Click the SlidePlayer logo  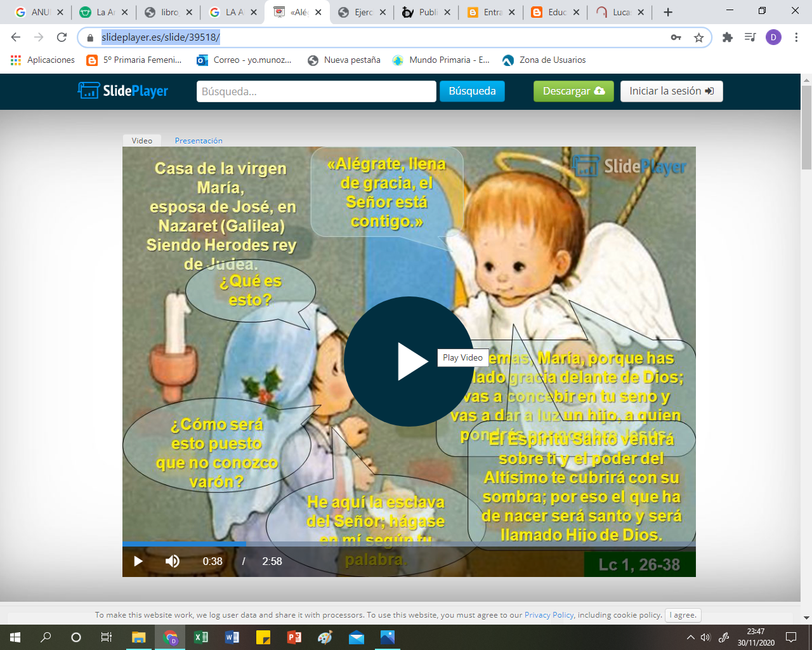pyautogui.click(x=123, y=91)
